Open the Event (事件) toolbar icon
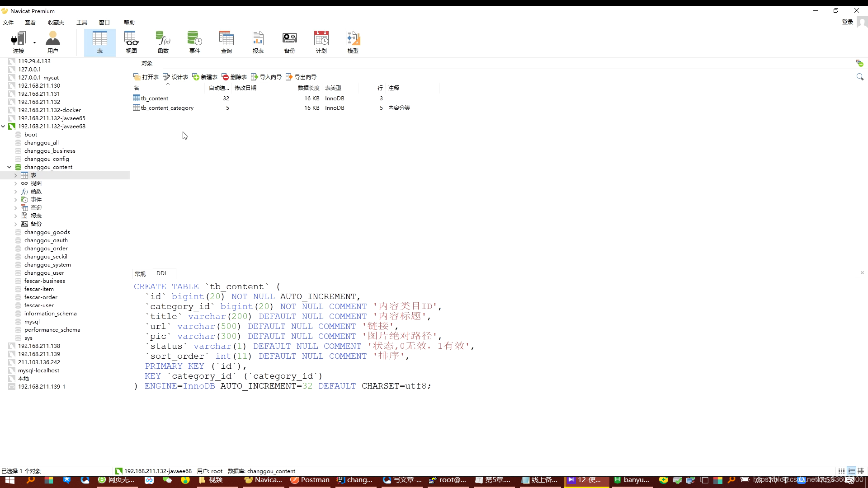Screen dimensions: 868x488 195,42
